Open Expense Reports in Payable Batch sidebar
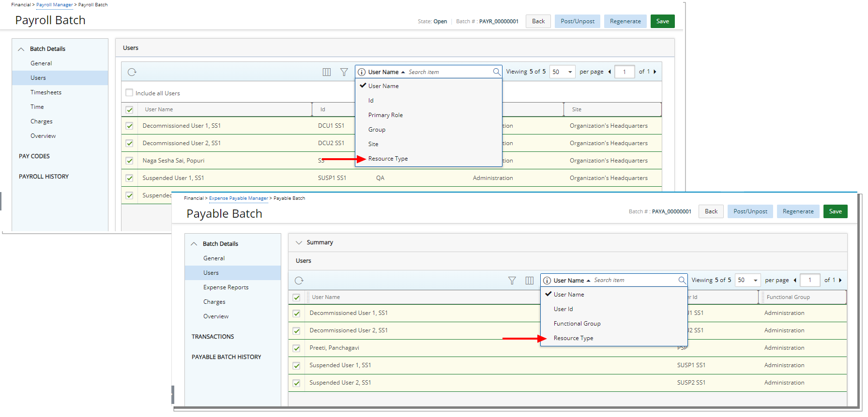The image size is (868, 417). click(226, 287)
